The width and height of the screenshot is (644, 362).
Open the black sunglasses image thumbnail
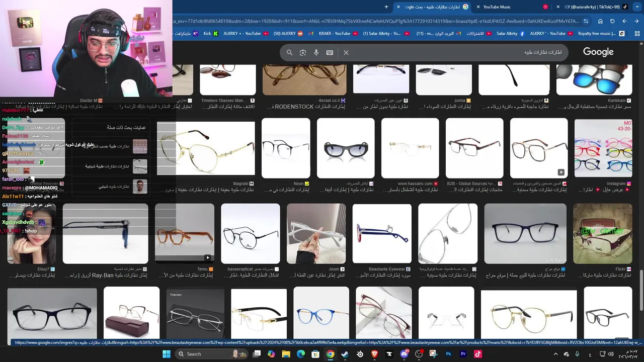coord(346,148)
